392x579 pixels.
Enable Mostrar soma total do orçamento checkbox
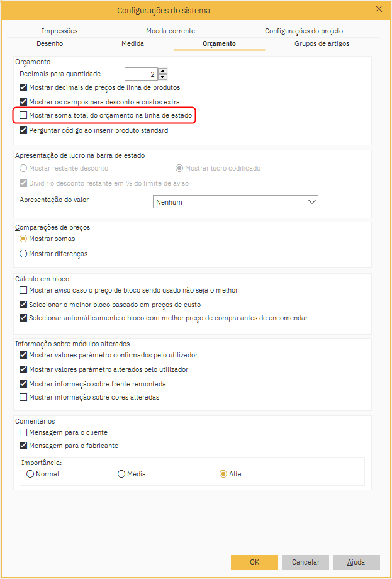pyautogui.click(x=24, y=116)
